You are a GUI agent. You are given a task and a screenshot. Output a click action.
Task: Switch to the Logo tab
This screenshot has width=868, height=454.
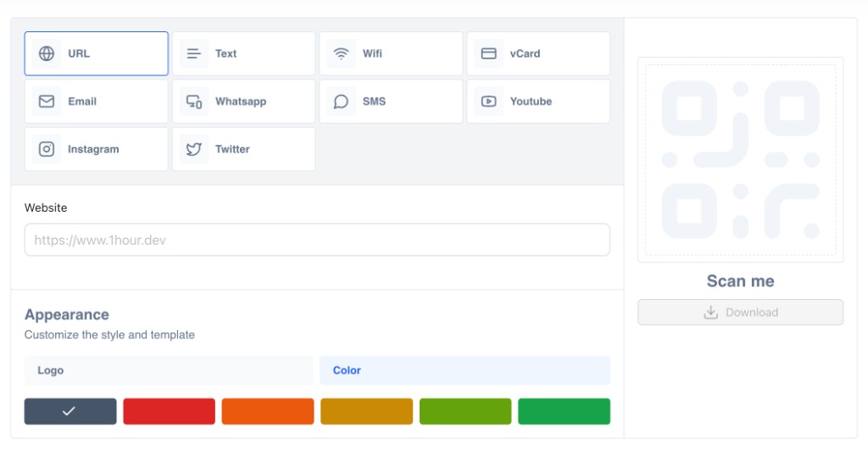point(169,370)
